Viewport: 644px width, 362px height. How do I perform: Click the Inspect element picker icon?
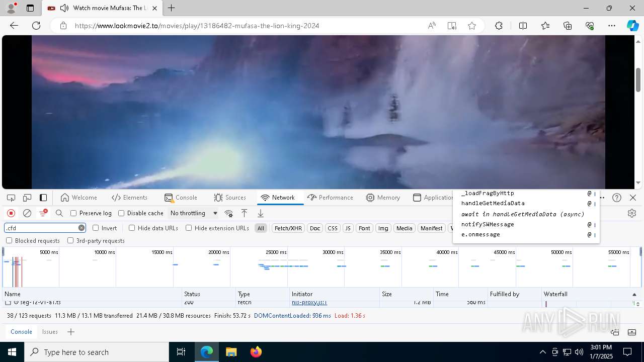(x=11, y=198)
